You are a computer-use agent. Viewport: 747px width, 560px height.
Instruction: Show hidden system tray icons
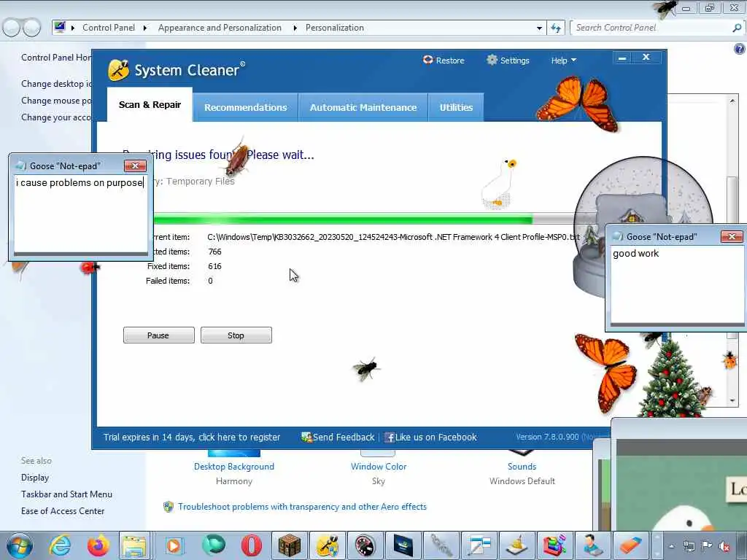pos(672,546)
